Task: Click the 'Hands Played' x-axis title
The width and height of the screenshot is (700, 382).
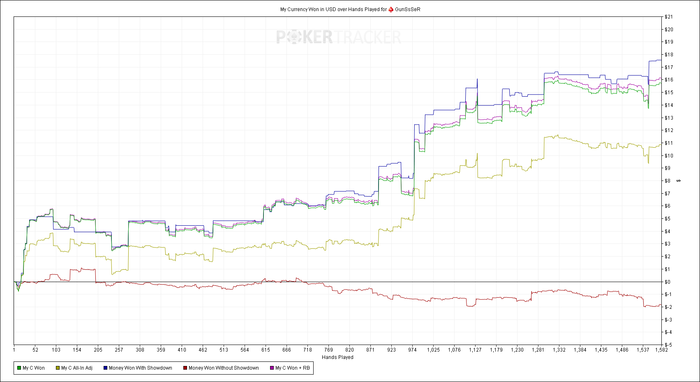Action: point(338,357)
